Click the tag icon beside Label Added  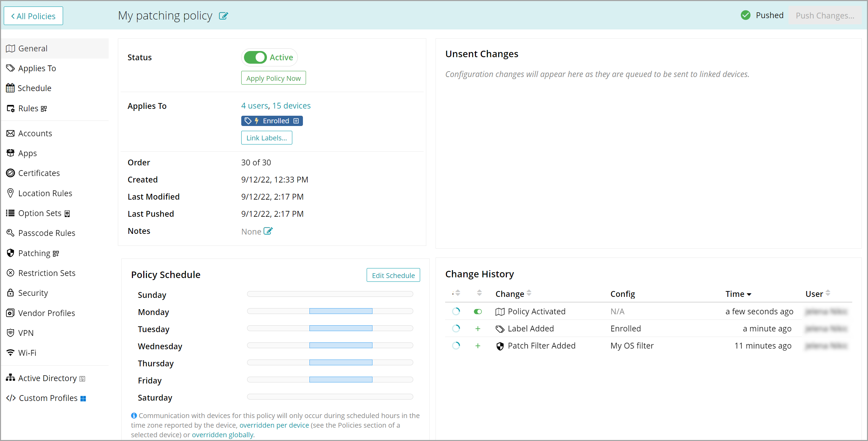pyautogui.click(x=500, y=329)
